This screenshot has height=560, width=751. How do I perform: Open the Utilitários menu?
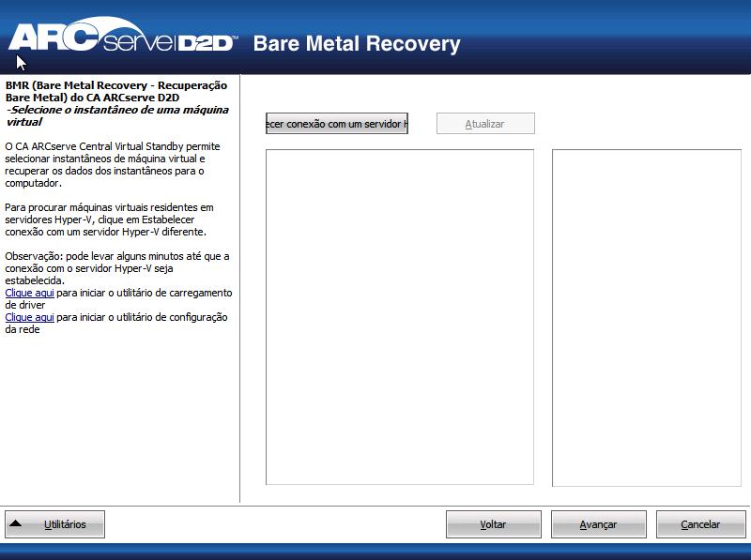[x=57, y=524]
